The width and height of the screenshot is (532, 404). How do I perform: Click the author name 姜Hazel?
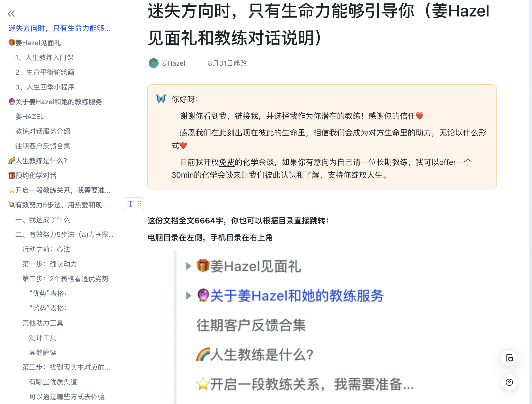(x=173, y=63)
